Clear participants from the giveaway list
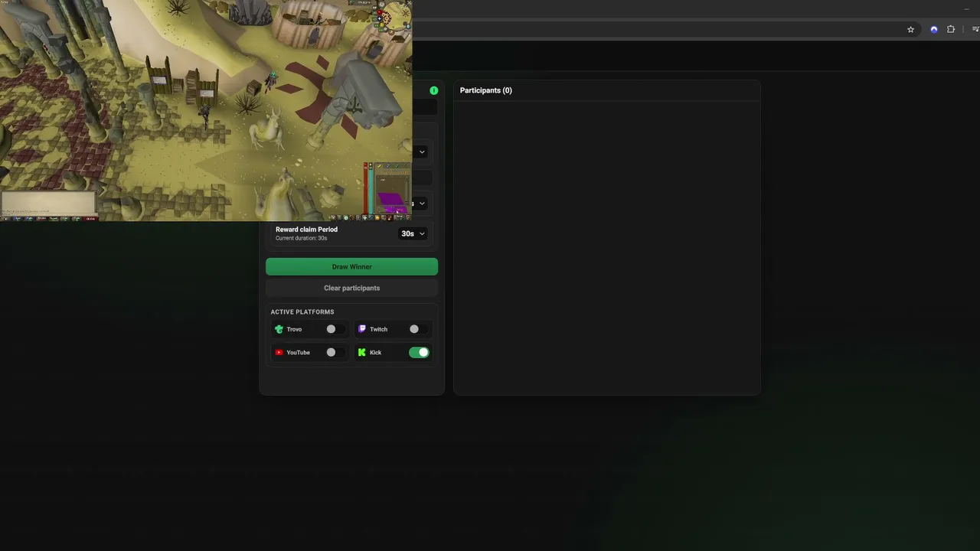This screenshot has height=551, width=980. click(x=351, y=288)
